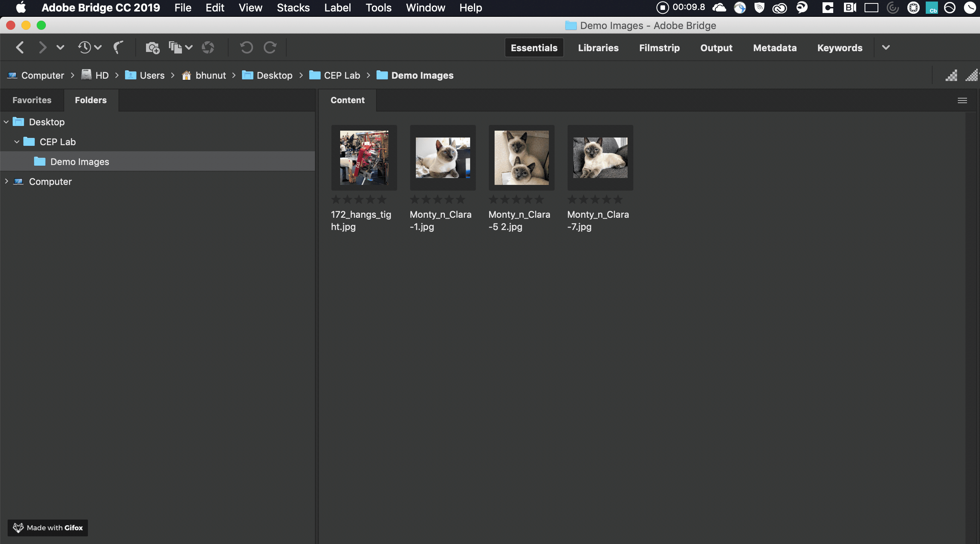Collapse the CEP Lab folder tree
Image resolution: width=980 pixels, height=544 pixels.
tap(17, 142)
